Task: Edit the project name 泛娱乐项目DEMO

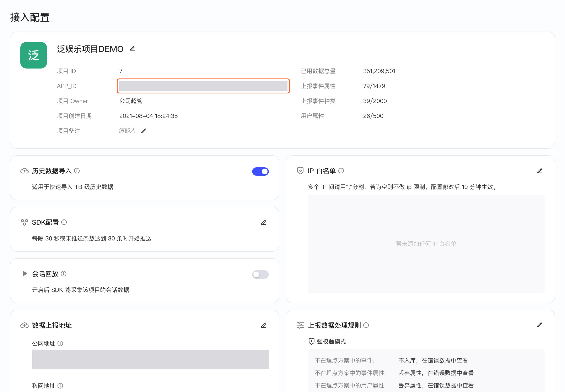Action: click(x=132, y=49)
